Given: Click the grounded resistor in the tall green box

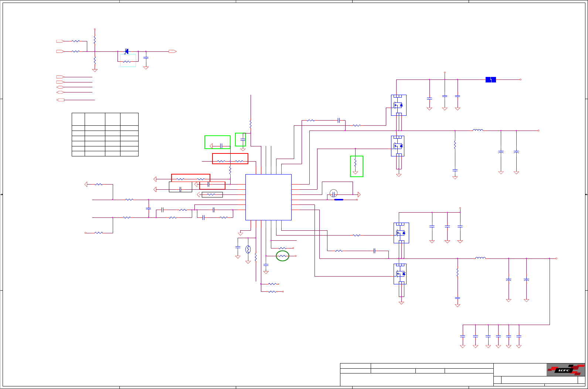Looking at the screenshot, I should tap(355, 162).
